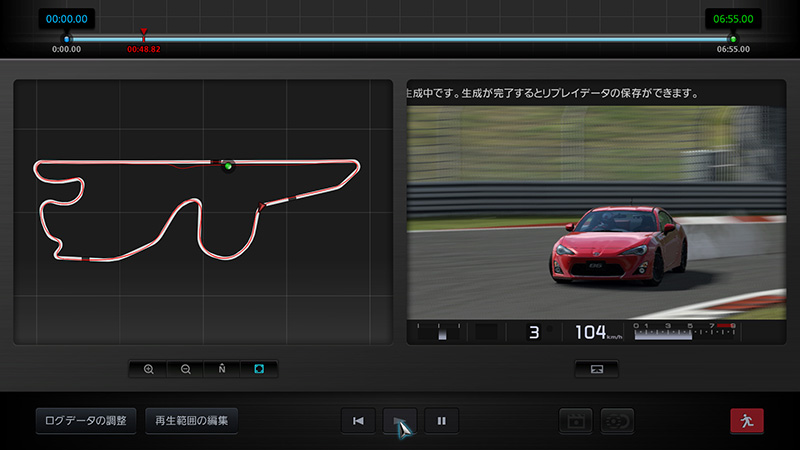Zoom in on the track map
Screen dimensions: 800x450
coord(149,369)
